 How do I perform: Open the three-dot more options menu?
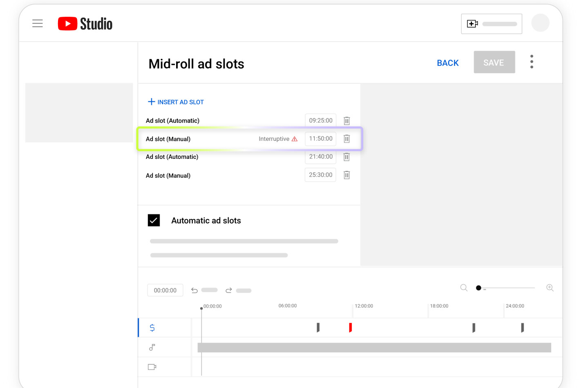[x=532, y=62]
